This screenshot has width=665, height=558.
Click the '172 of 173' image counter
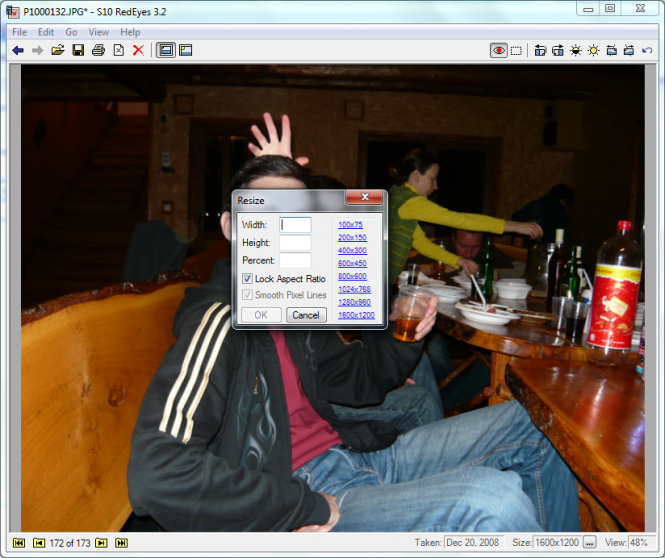(x=70, y=543)
